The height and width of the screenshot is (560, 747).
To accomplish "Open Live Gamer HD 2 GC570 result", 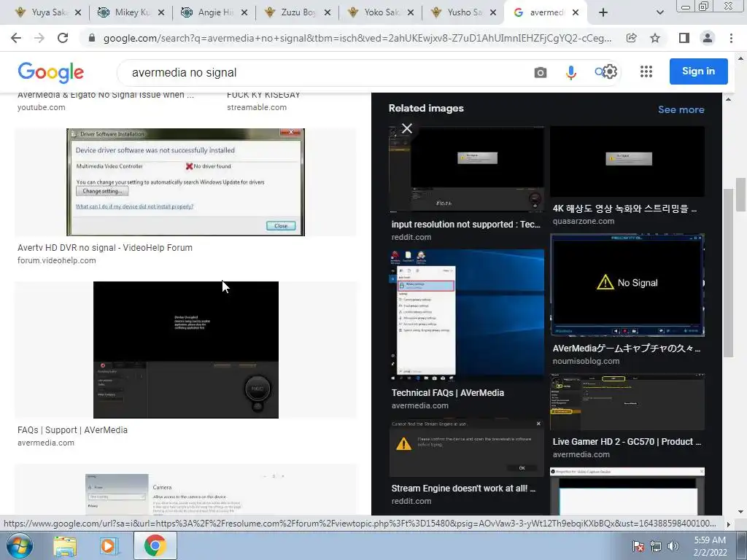I will click(627, 441).
